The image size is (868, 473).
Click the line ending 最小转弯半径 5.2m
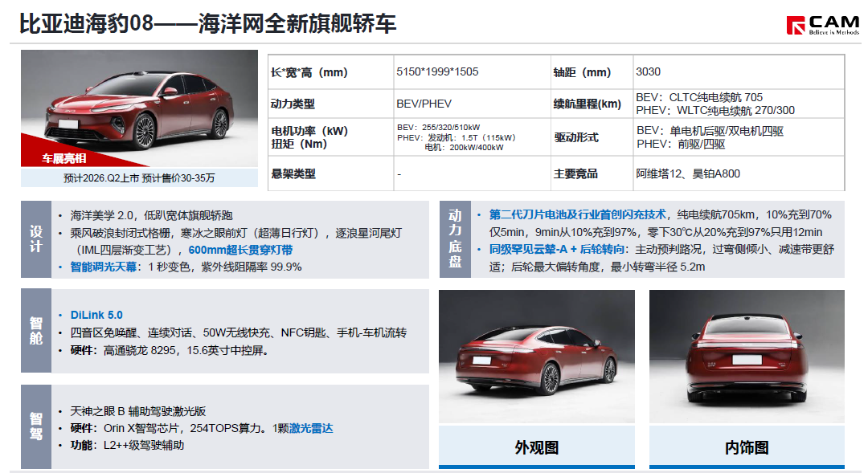(x=596, y=267)
